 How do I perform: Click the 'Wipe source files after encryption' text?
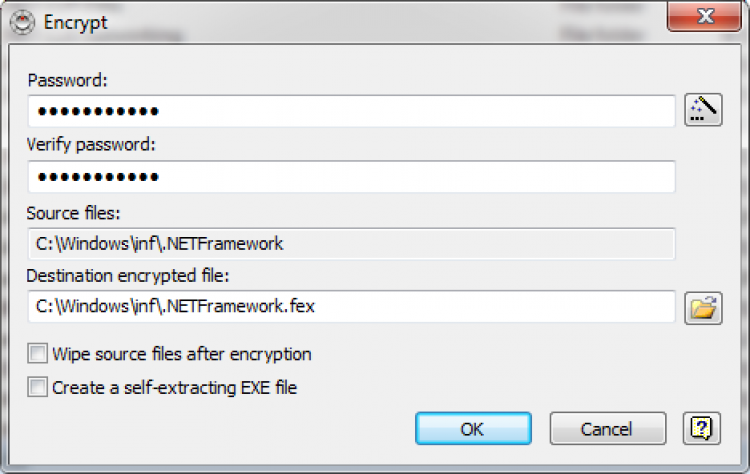pyautogui.click(x=182, y=354)
